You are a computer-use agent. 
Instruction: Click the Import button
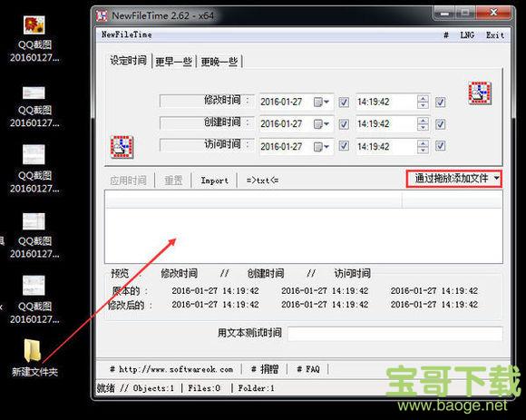[x=214, y=181]
